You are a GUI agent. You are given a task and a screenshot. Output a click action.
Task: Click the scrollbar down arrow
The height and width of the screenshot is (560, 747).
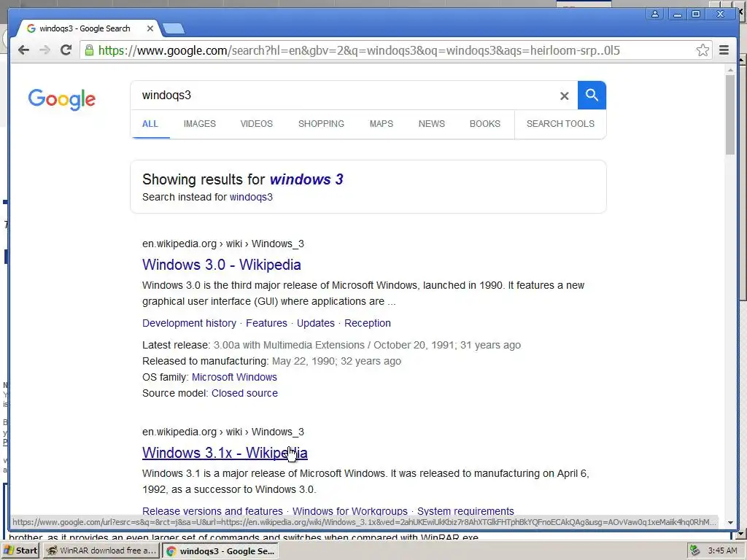(730, 522)
